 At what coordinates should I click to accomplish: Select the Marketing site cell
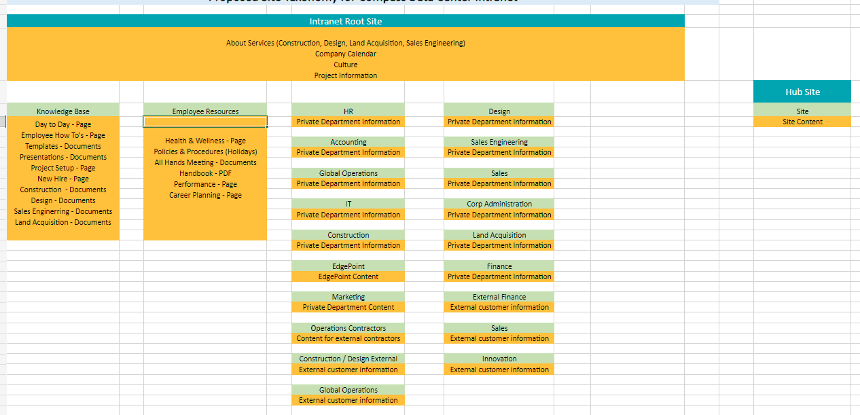tap(348, 297)
